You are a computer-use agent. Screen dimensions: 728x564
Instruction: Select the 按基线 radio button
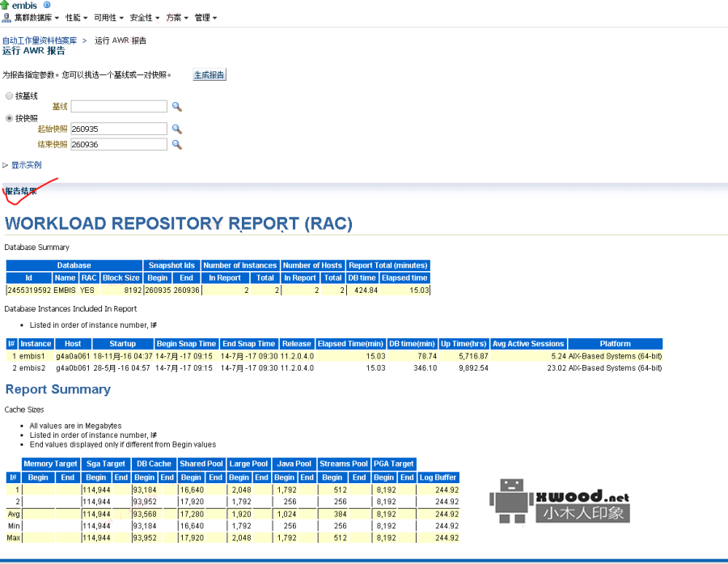(9, 95)
